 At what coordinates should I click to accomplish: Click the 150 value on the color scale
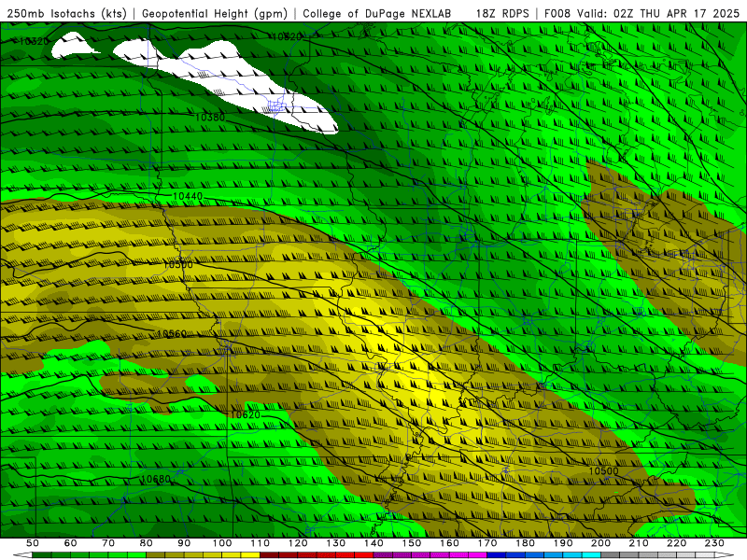[412, 543]
